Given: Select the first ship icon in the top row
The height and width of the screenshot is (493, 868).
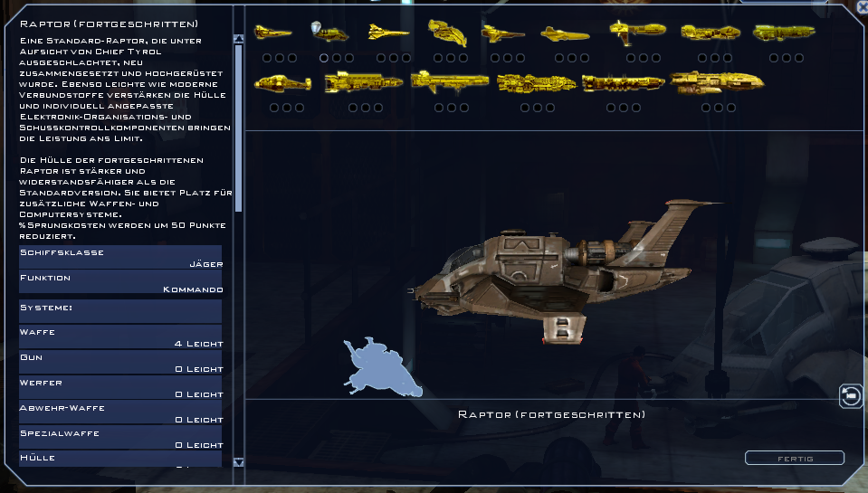Looking at the screenshot, I should (x=273, y=33).
